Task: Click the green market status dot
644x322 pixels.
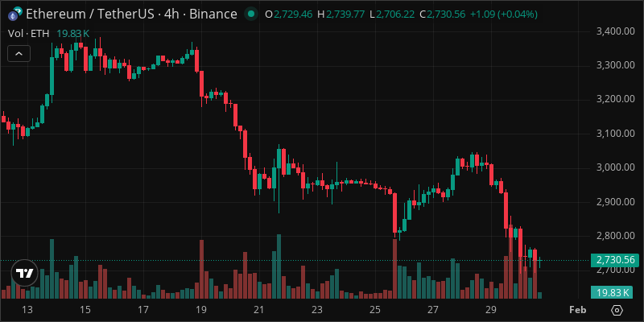Action: pos(250,14)
